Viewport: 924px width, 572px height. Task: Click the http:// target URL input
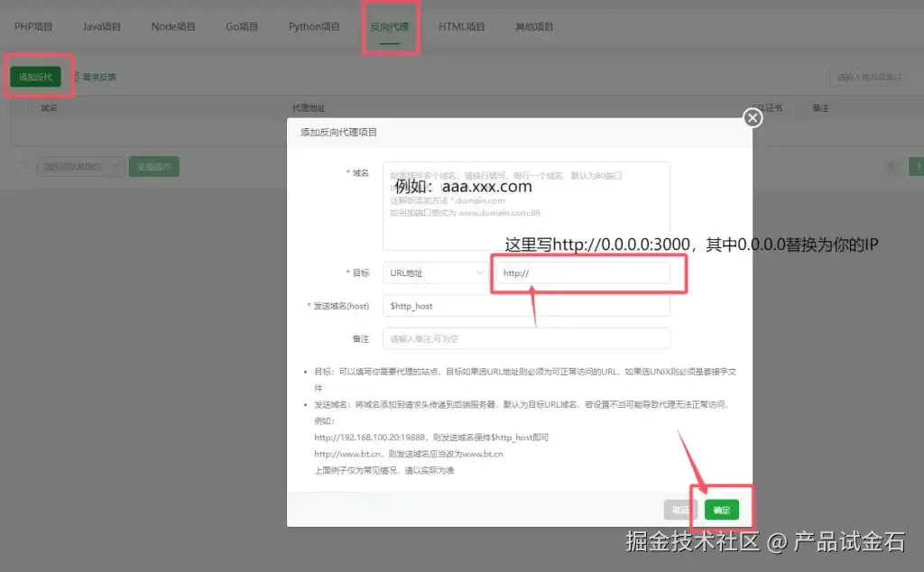tap(587, 273)
